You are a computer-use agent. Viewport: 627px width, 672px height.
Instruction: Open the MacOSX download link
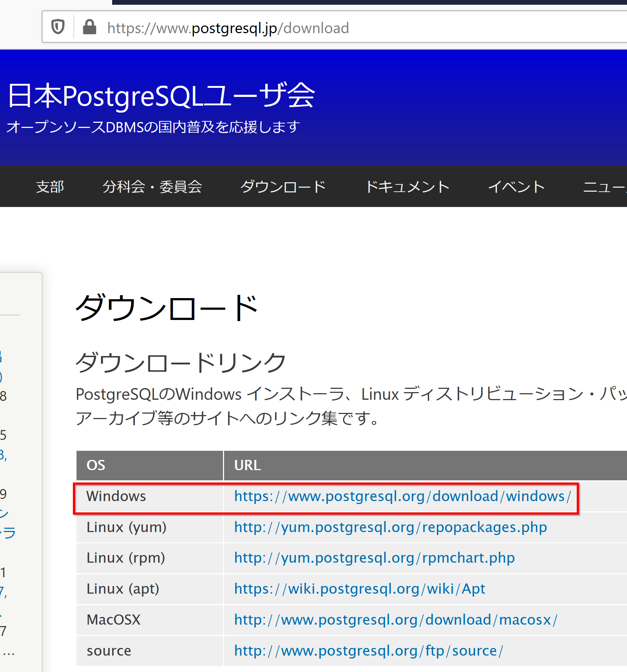[396, 620]
